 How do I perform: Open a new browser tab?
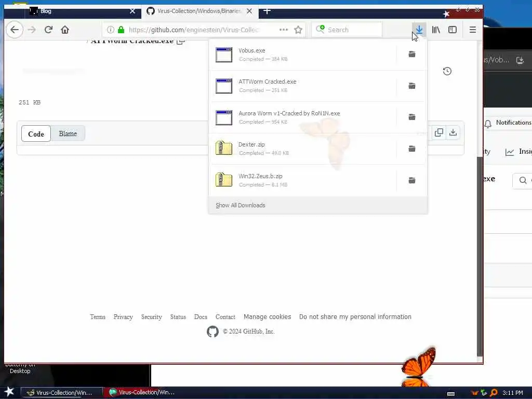[267, 11]
